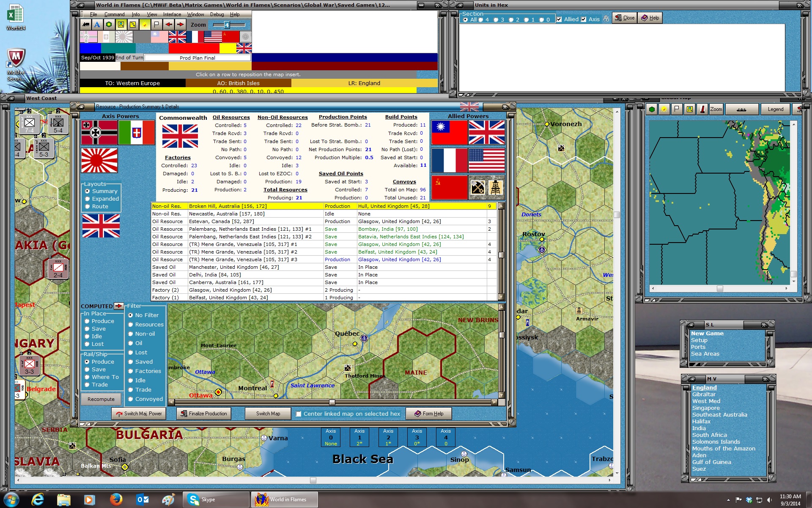Click the oil derrick icon under Allied Powers

[x=496, y=187]
